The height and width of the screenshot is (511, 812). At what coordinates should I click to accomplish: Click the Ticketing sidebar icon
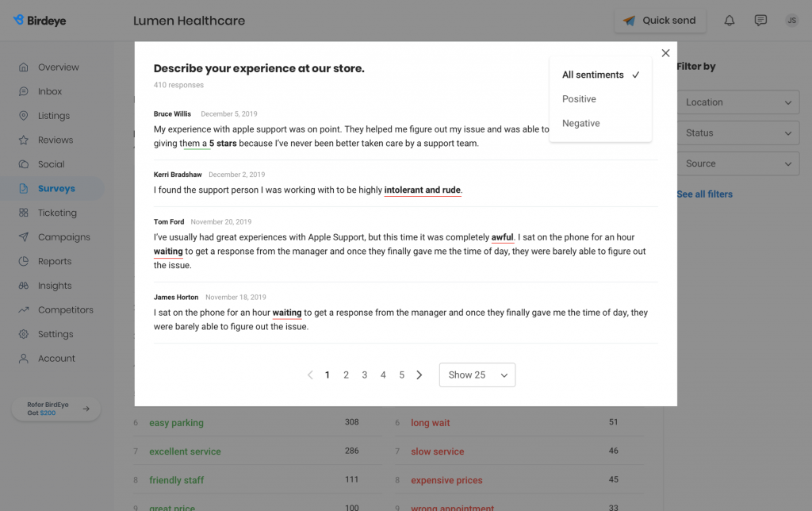pos(25,213)
